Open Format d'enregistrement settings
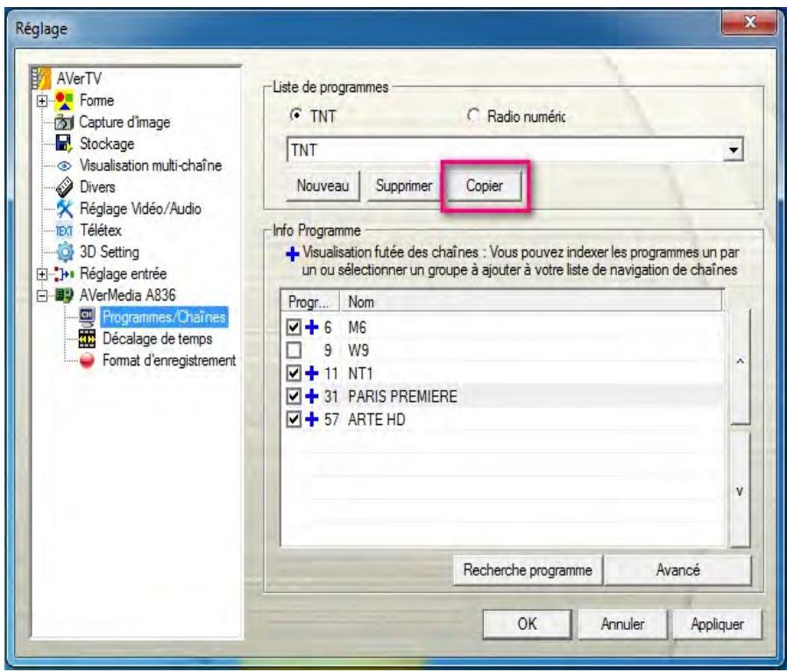 click(169, 360)
